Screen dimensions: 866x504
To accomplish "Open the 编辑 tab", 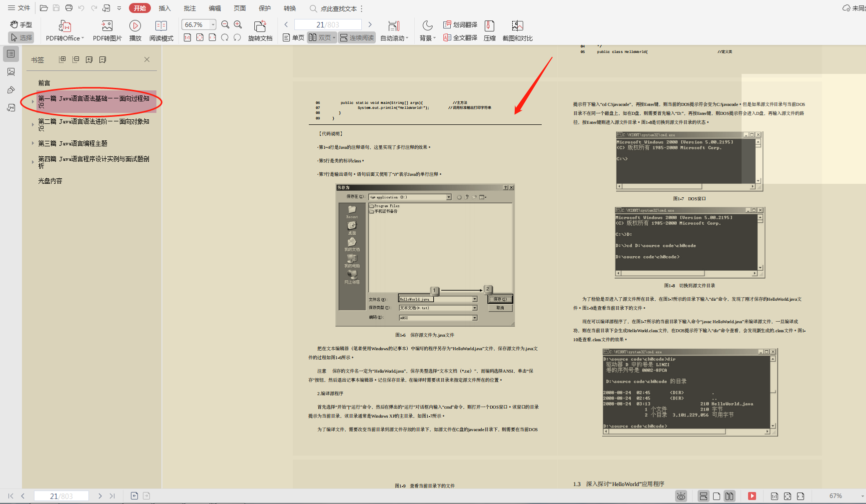I will (x=215, y=8).
